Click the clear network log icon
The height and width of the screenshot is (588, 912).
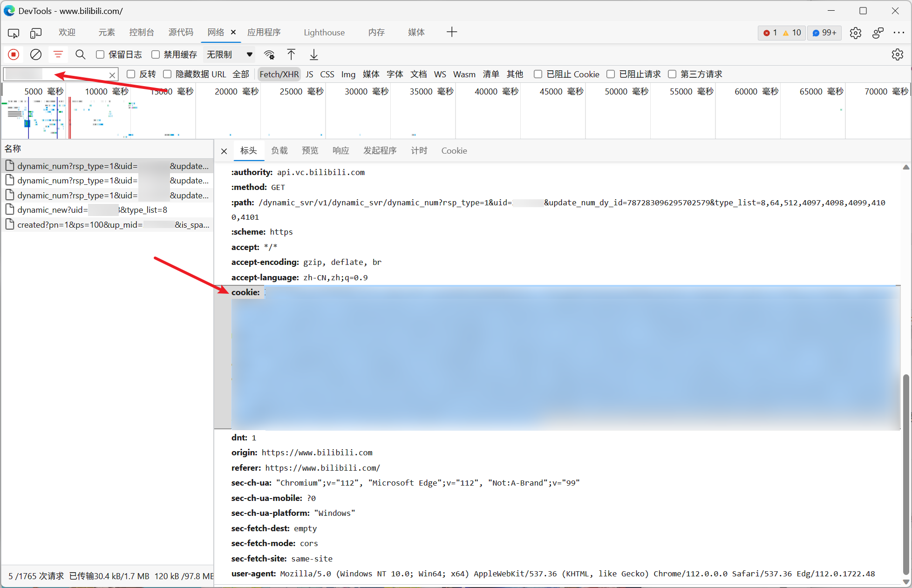click(x=36, y=54)
